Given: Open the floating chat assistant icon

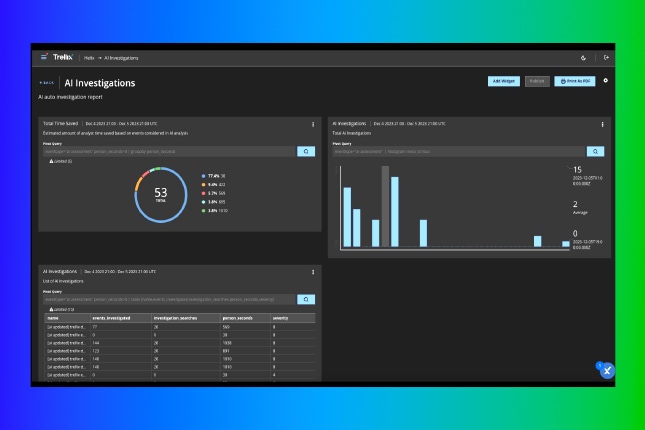Looking at the screenshot, I should [x=604, y=370].
